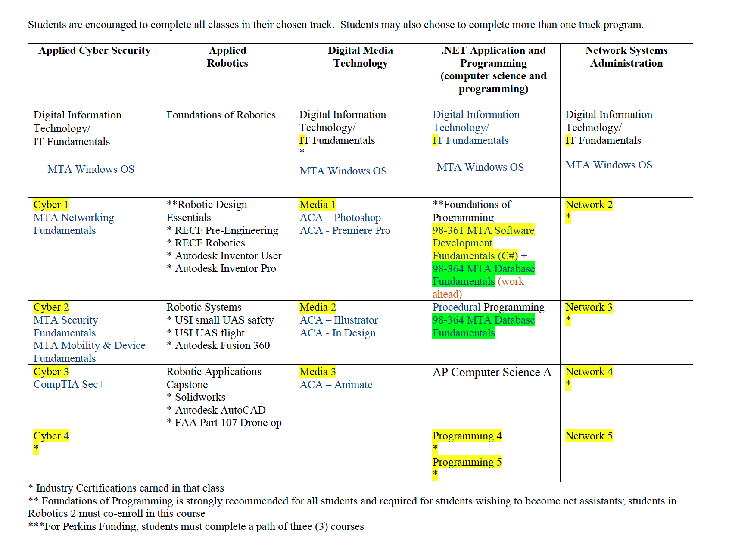
Task: Click 'MTA Windows OS' in Cyber Security column
Action: (x=91, y=169)
